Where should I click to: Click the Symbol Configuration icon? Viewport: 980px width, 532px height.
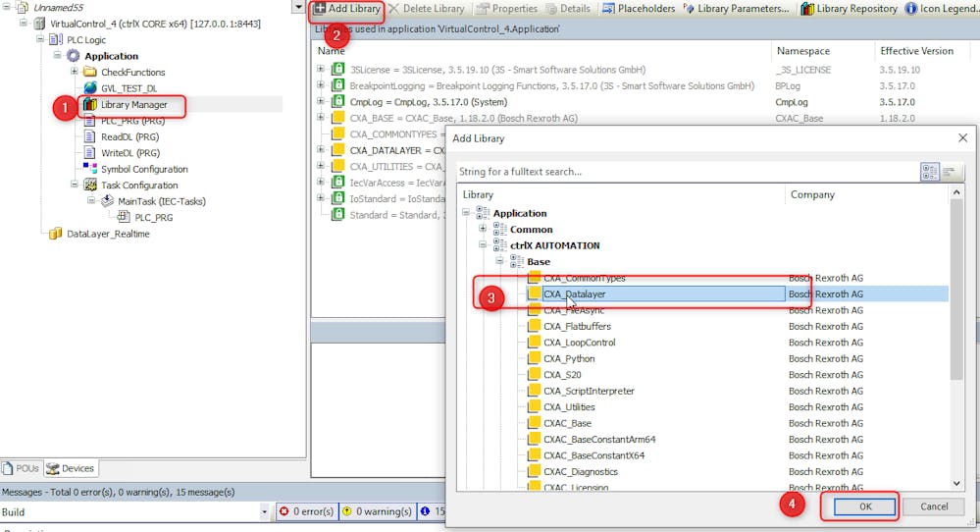[90, 169]
